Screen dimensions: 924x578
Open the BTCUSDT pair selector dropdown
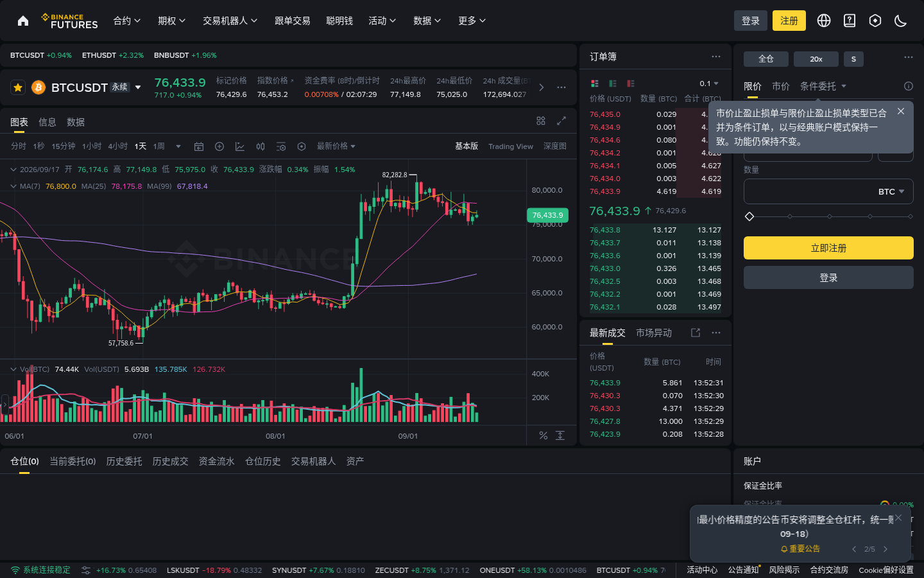138,87
